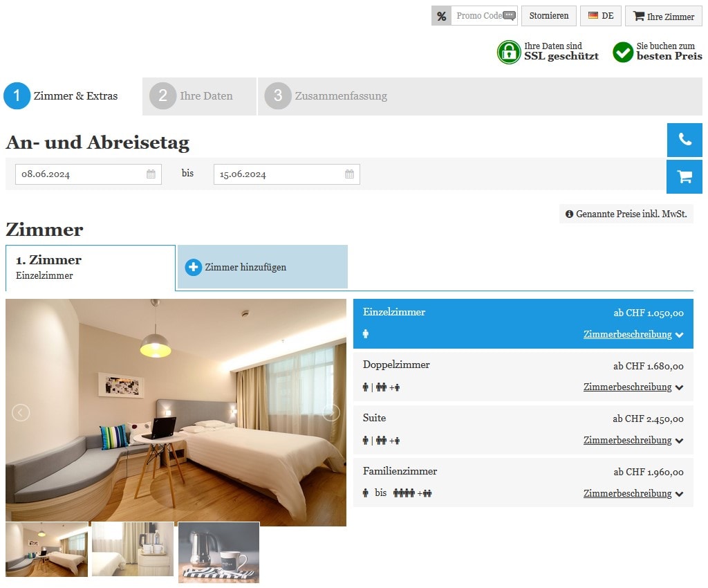Open the Ihre Zimmer cart button
The image size is (708, 588).
(664, 16)
